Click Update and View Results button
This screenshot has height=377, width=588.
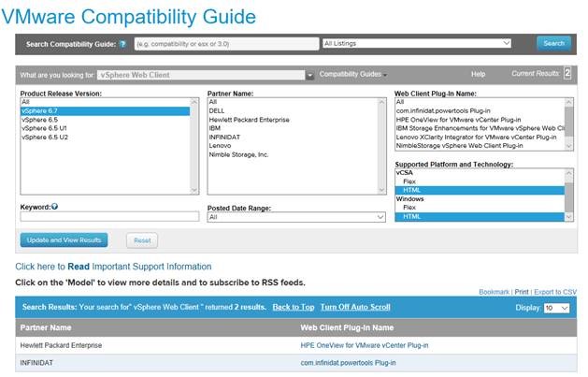pos(65,240)
